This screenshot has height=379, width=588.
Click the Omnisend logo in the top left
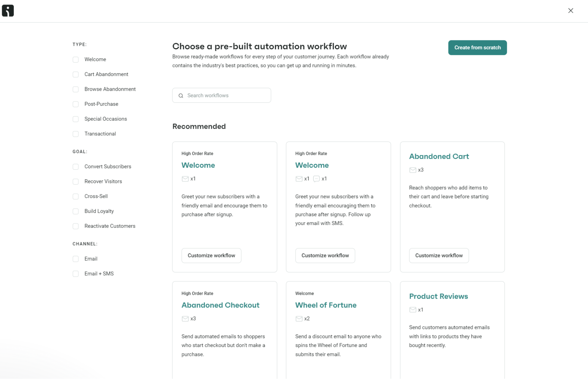8,11
